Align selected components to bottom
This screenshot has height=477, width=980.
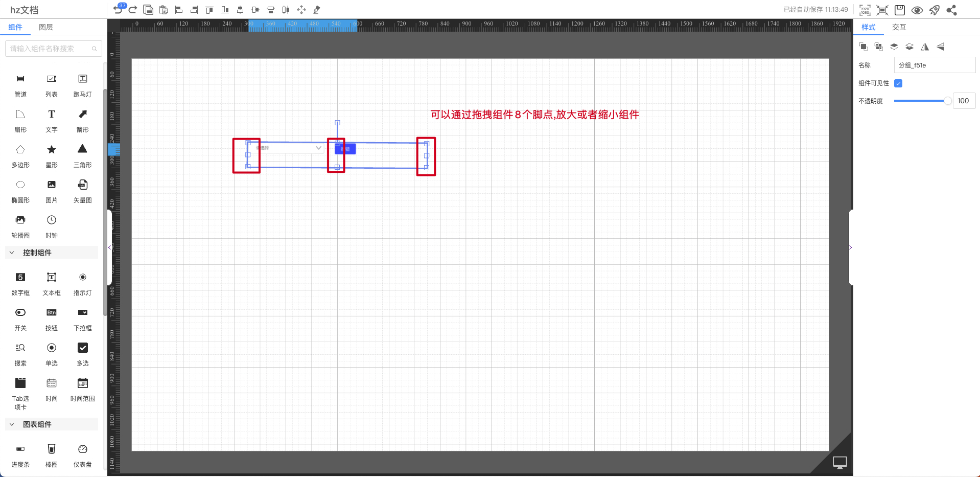(225, 10)
